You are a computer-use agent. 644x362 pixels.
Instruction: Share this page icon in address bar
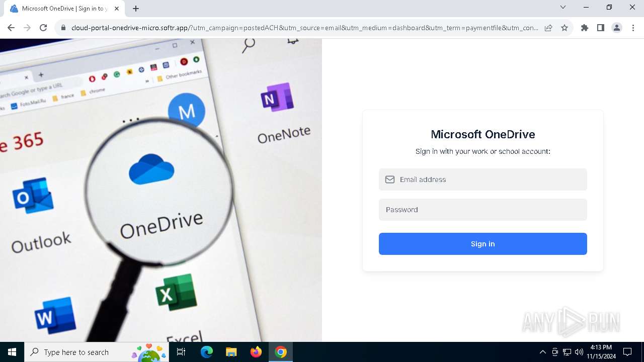[548, 28]
